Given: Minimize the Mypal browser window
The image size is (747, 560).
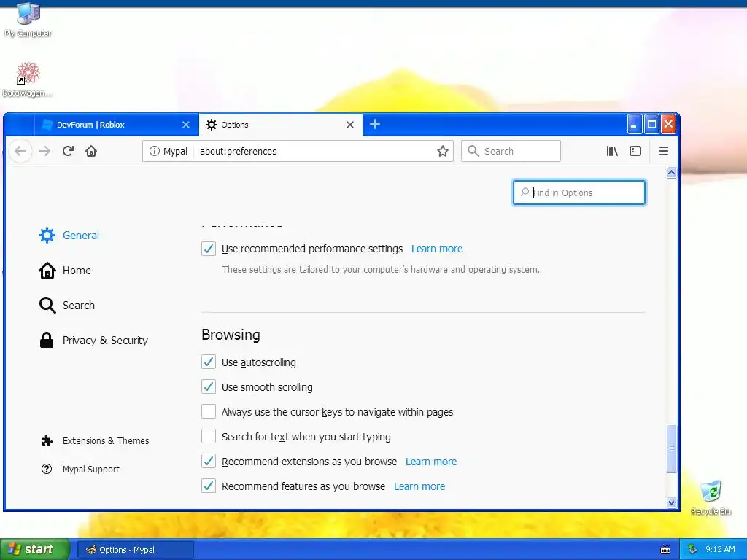Looking at the screenshot, I should click(x=634, y=124).
